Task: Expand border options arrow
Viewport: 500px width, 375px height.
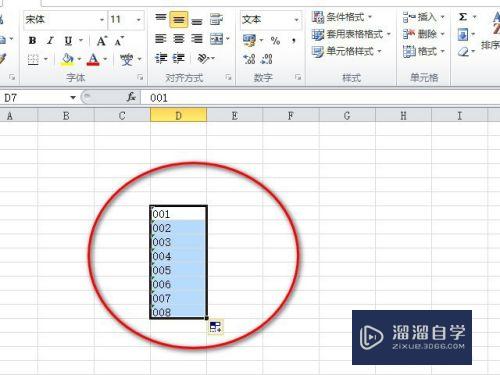Action: (46, 60)
